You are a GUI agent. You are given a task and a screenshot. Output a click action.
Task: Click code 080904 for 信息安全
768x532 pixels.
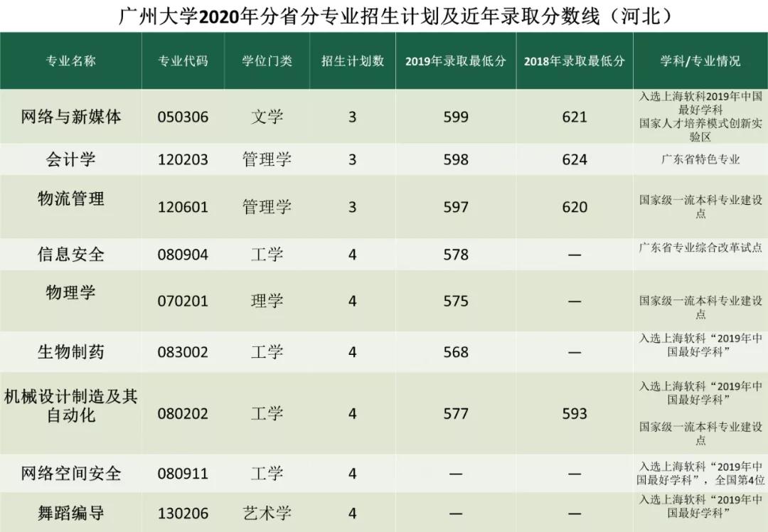point(183,254)
